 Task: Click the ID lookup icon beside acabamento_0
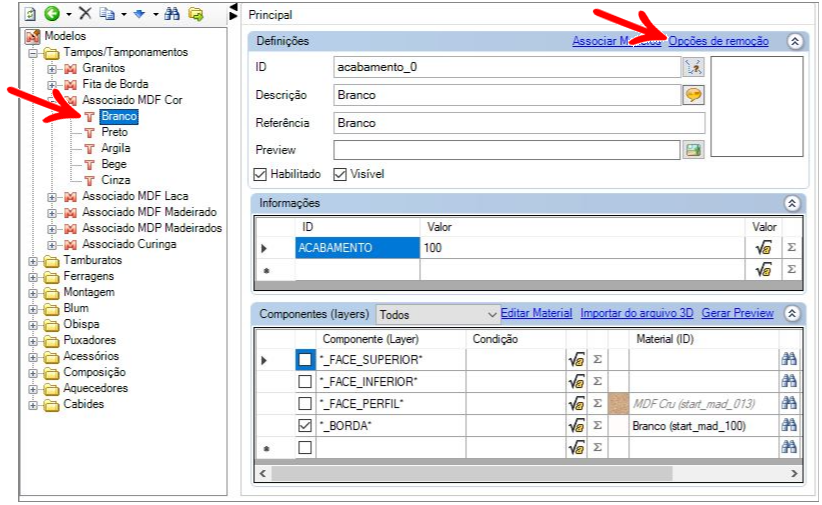coord(693,67)
